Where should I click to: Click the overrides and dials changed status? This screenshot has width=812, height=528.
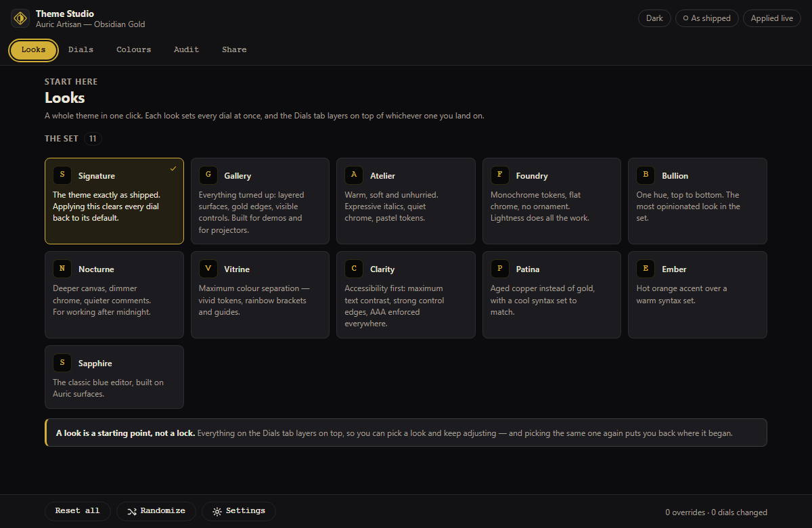click(x=716, y=512)
